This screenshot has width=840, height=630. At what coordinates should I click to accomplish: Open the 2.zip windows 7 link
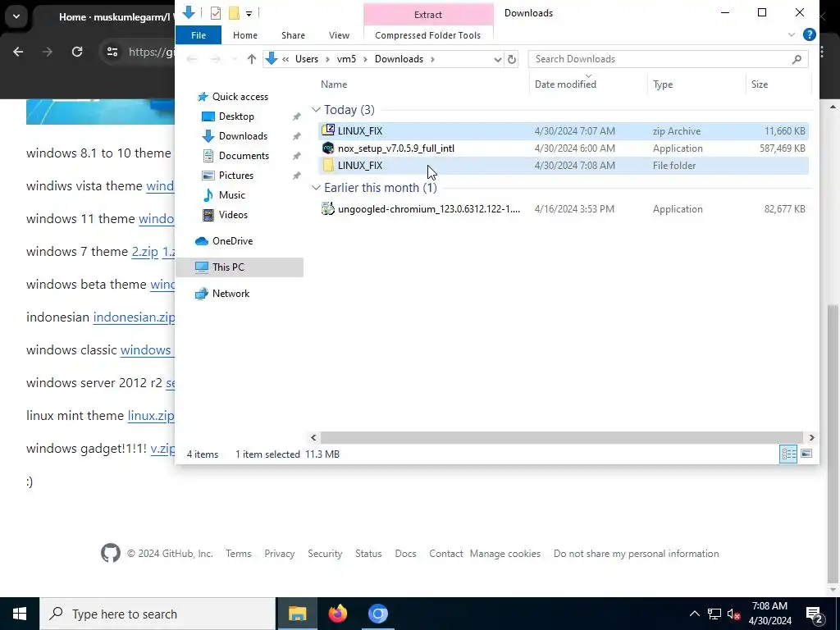point(145,251)
